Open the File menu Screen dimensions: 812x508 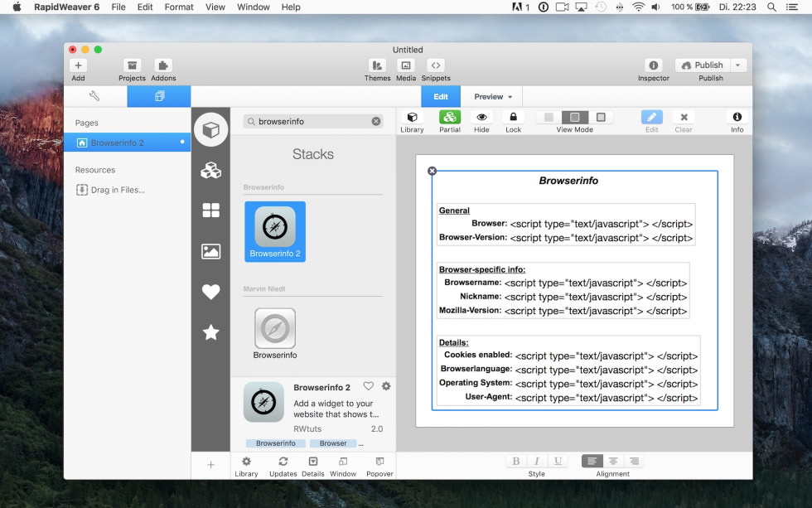pyautogui.click(x=118, y=7)
